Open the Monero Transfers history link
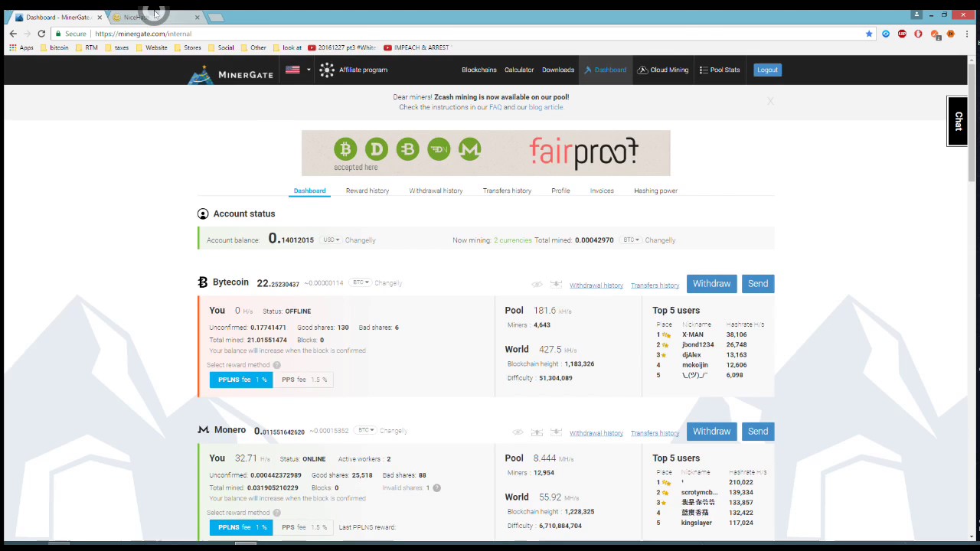Image resolution: width=980 pixels, height=551 pixels. 655,433
